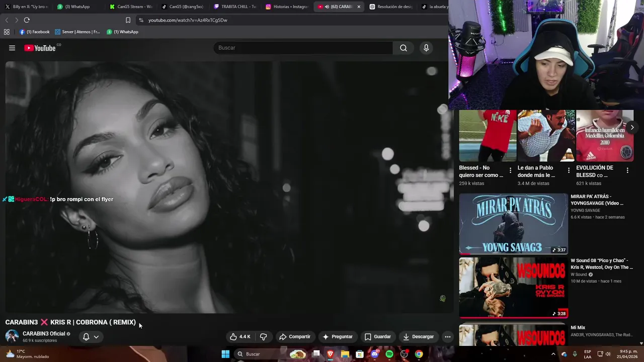Play EVOLUCIÓN DE BLESSD short thumbnail
This screenshot has width=644, height=362.
point(604,136)
